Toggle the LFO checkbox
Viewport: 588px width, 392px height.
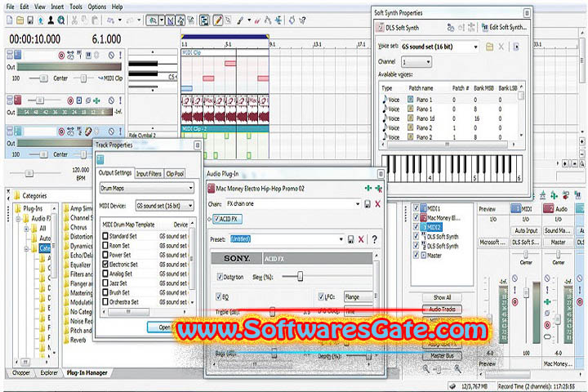click(321, 296)
